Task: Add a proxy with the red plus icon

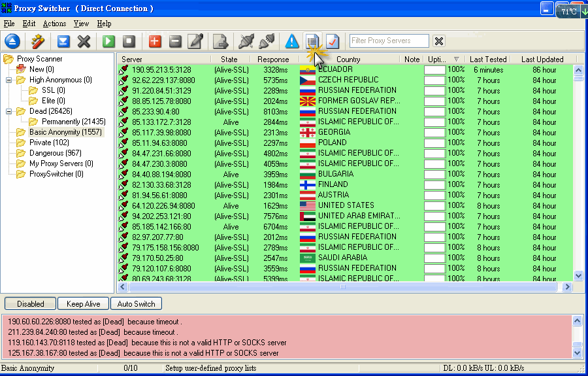Action: pyautogui.click(x=155, y=41)
